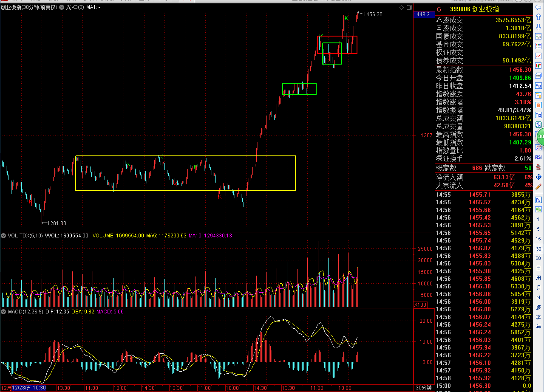544x392 pixels.
Task: Switch to the candlestick K-line chart icon
Action: [x=538, y=65]
